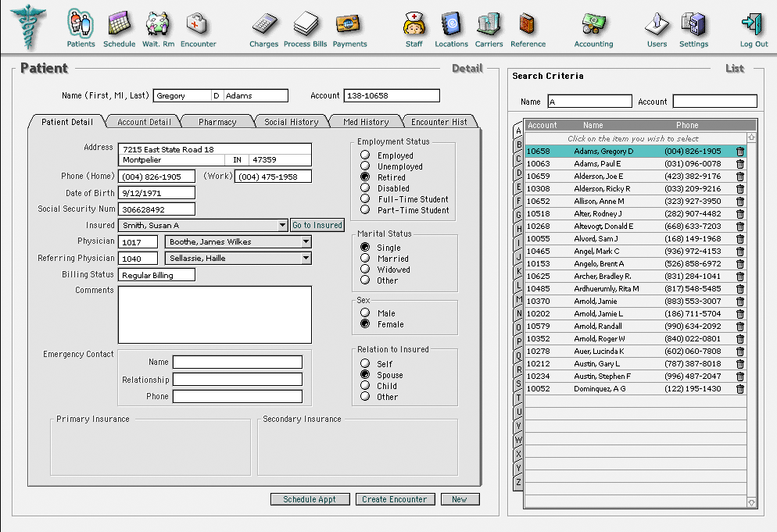
Task: Click the list scroll down arrow
Action: pyautogui.click(x=751, y=502)
